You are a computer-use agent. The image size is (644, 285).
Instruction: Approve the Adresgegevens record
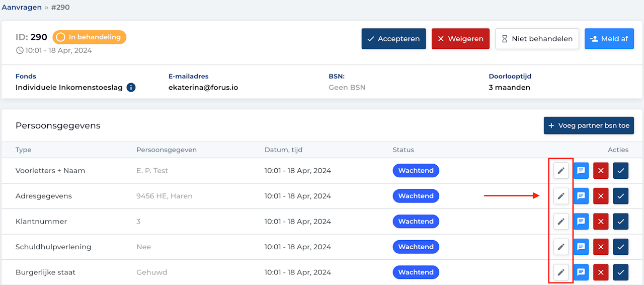(621, 196)
